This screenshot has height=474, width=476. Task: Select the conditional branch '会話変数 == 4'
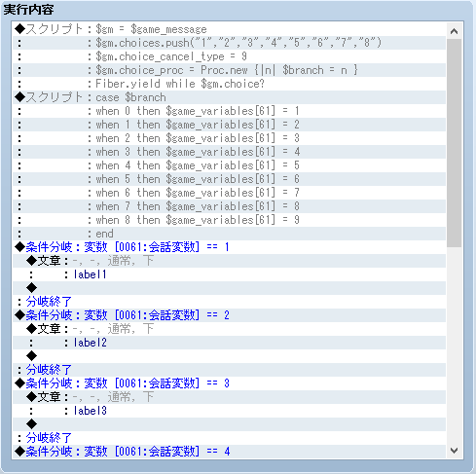click(230, 452)
